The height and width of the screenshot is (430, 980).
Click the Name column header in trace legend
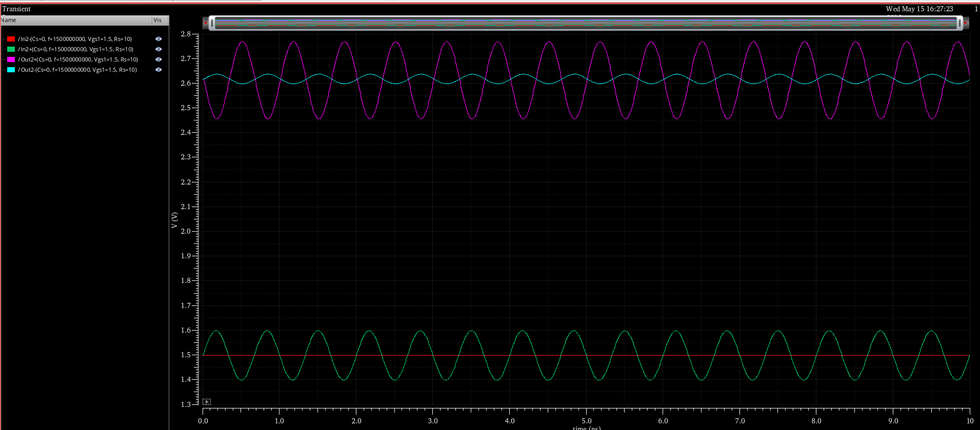coord(76,20)
